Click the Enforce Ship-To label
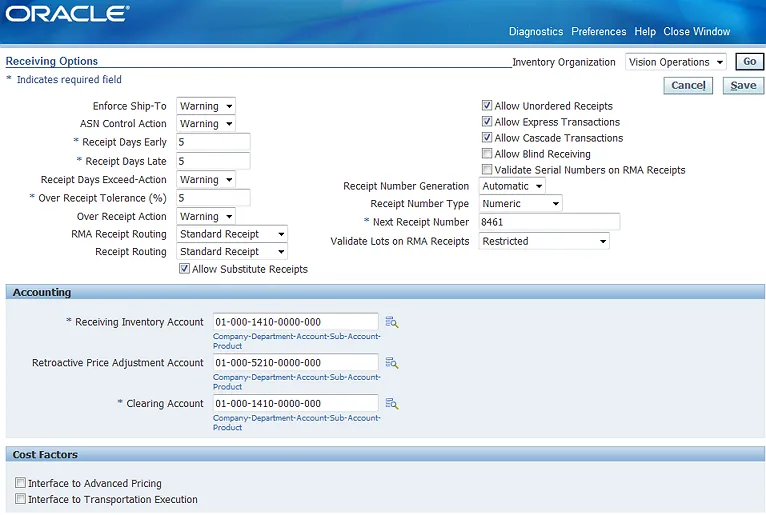 coord(129,106)
